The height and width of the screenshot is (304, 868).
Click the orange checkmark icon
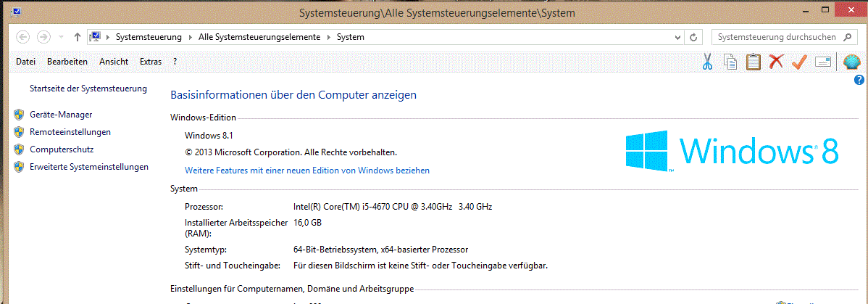click(x=799, y=62)
